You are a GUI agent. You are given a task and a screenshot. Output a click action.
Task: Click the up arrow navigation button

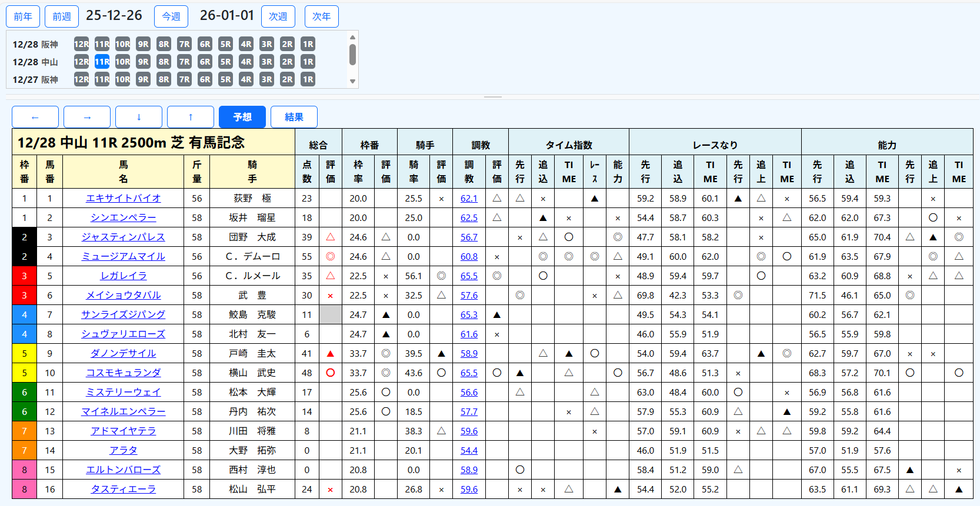[x=191, y=117]
